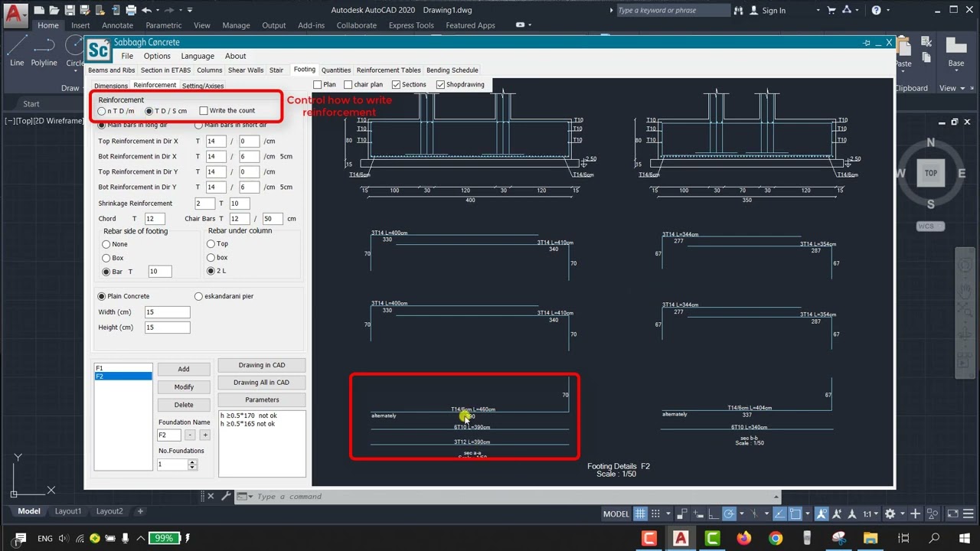Add a new layout tab with plus icon
980x551 pixels.
click(x=139, y=511)
